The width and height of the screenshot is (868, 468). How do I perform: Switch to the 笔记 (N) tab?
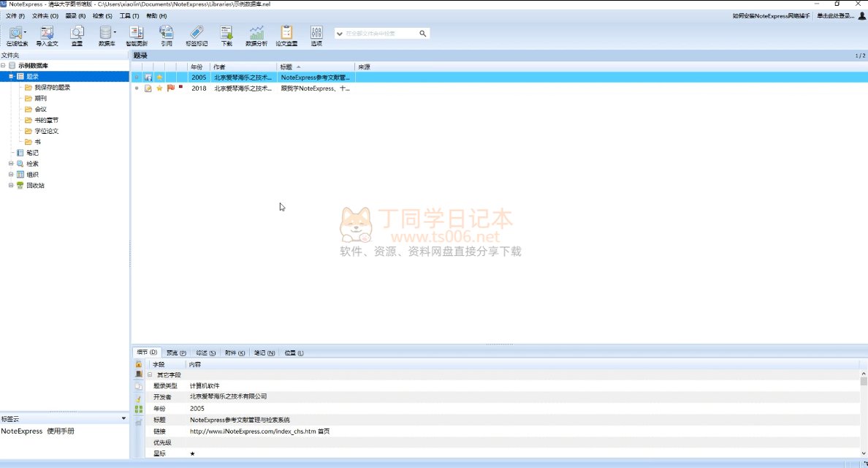[264, 352]
